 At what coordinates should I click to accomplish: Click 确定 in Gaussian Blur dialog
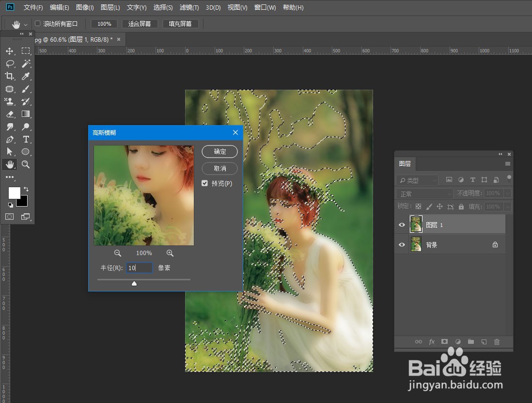219,151
